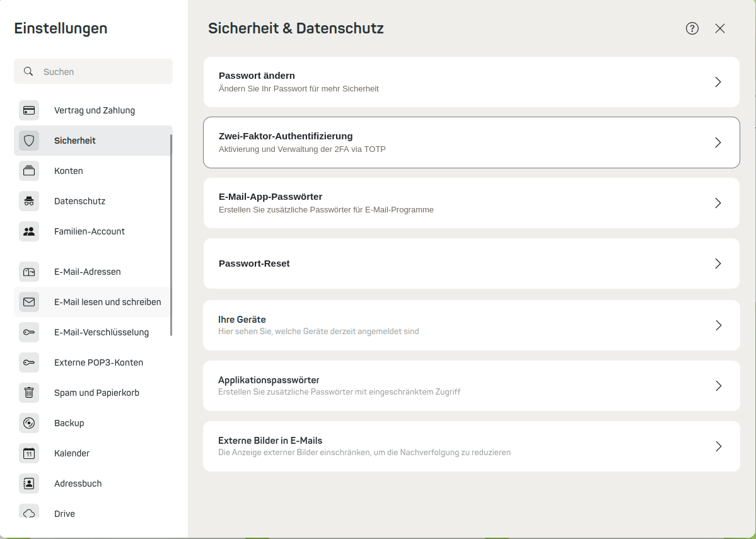Click the Suchen search field

coord(93,71)
